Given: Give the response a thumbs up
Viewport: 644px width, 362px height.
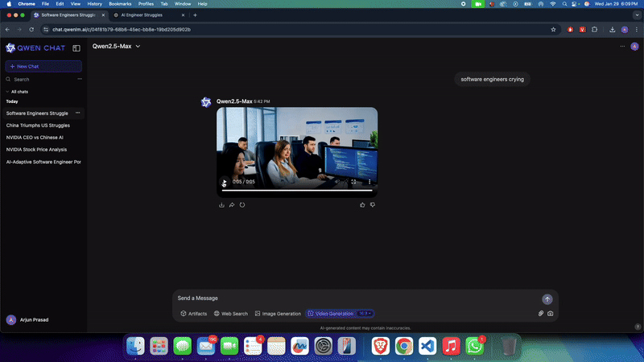Looking at the screenshot, I should 362,205.
